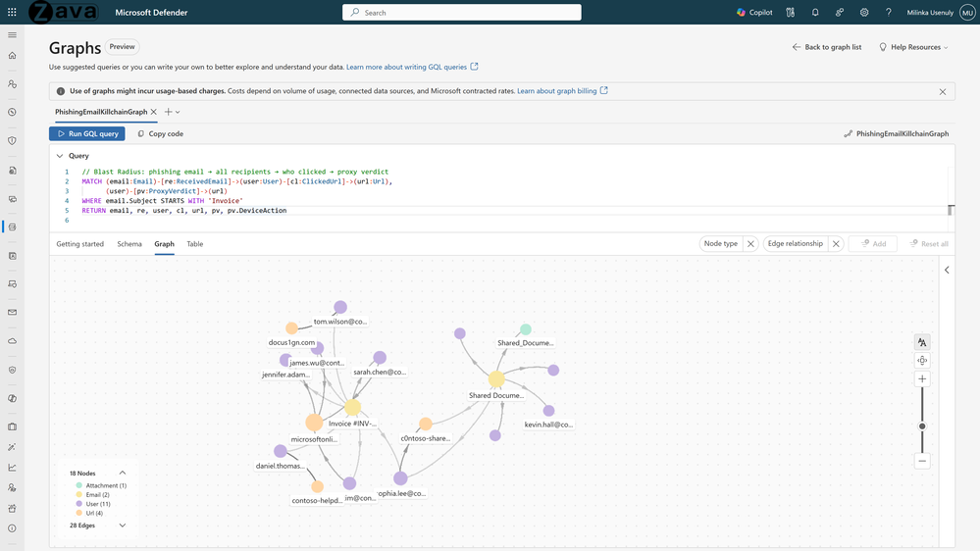This screenshot has width=980, height=551.
Task: Toggle node label display button
Action: (x=922, y=342)
